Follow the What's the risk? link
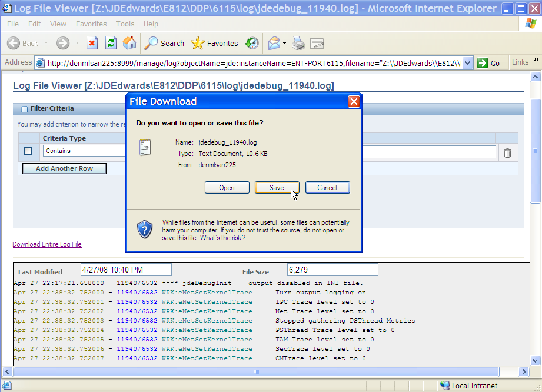Viewport: 542px width, 392px height. tap(222, 238)
